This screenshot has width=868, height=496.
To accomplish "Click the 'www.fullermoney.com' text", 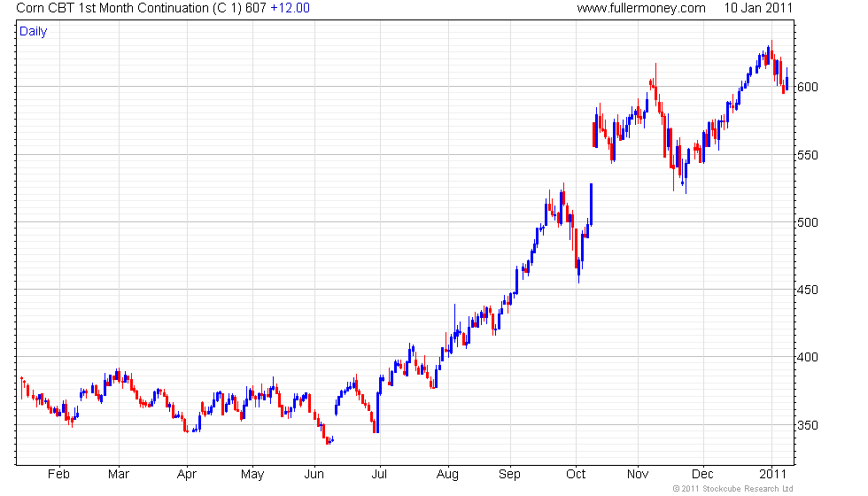I will coord(641,8).
